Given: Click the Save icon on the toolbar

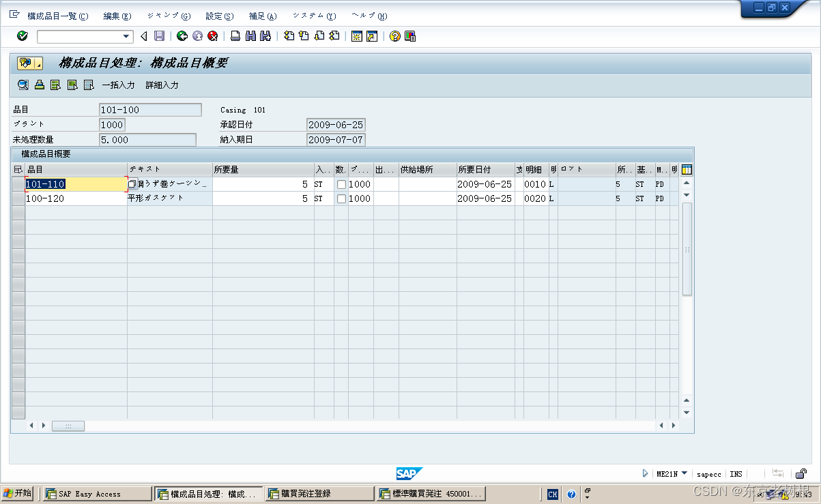Looking at the screenshot, I should point(159,35).
